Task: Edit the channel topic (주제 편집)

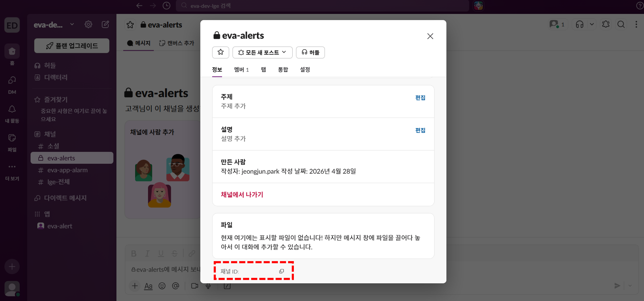Action: click(420, 98)
